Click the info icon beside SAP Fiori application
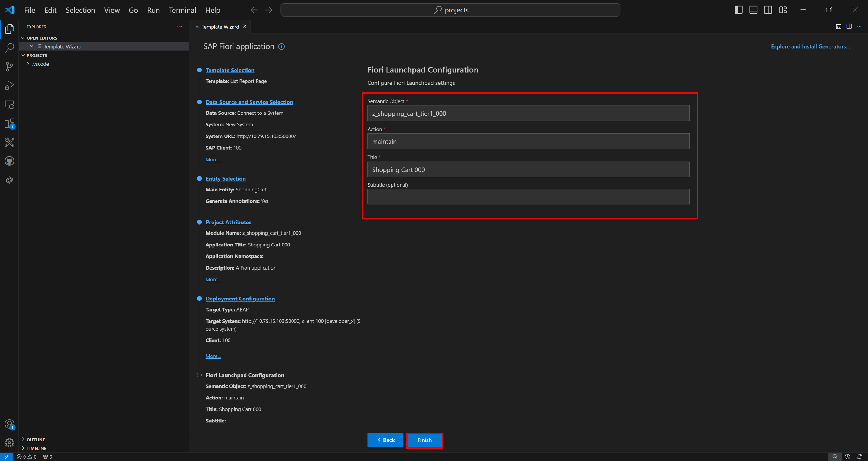This screenshot has width=868, height=461. [x=281, y=46]
